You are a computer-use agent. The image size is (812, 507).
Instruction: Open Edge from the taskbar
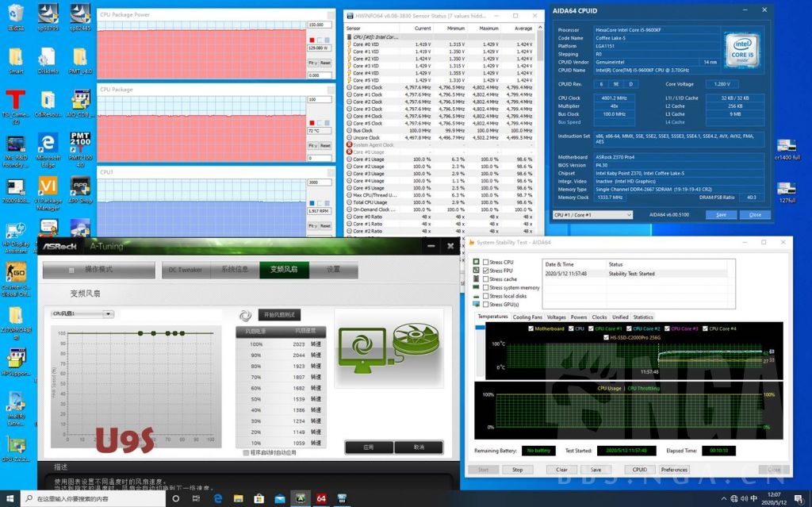pyautogui.click(x=218, y=498)
